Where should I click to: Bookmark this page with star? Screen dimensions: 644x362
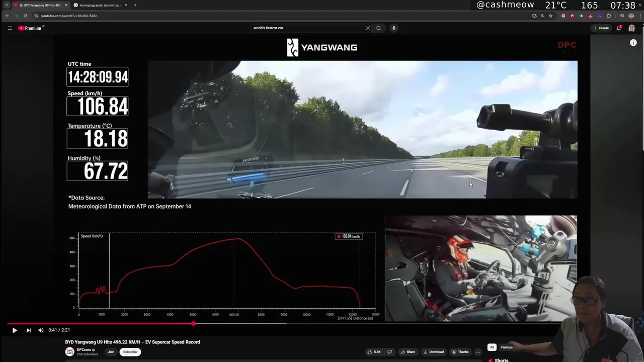[x=550, y=16]
